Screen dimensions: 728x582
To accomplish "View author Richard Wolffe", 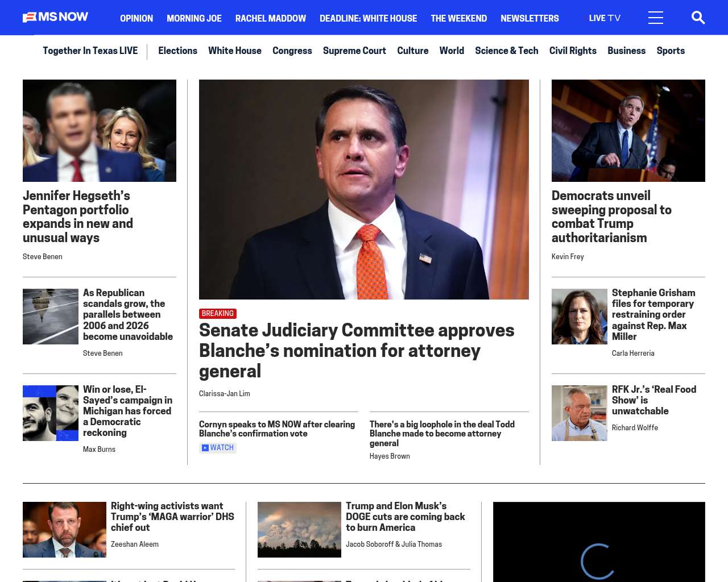I will [635, 427].
